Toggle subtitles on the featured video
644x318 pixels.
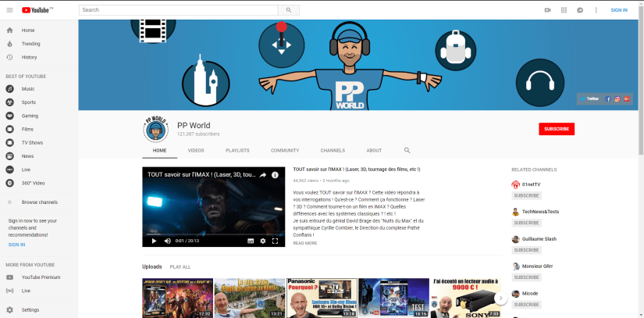[x=251, y=241]
